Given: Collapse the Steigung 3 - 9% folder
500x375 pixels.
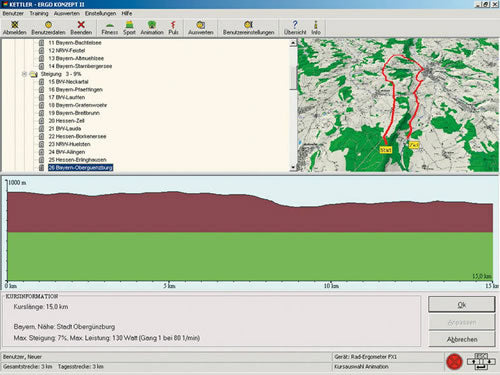Looking at the screenshot, I should 24,74.
